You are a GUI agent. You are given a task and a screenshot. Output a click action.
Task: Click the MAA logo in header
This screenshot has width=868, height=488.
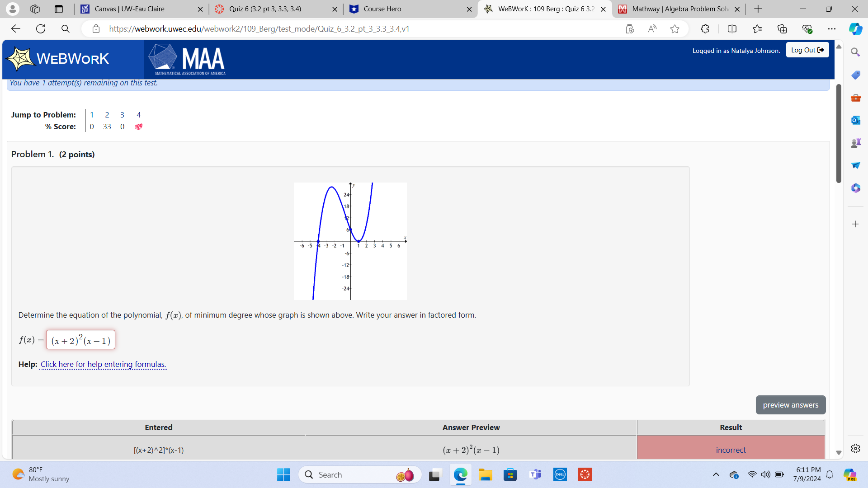click(187, 59)
